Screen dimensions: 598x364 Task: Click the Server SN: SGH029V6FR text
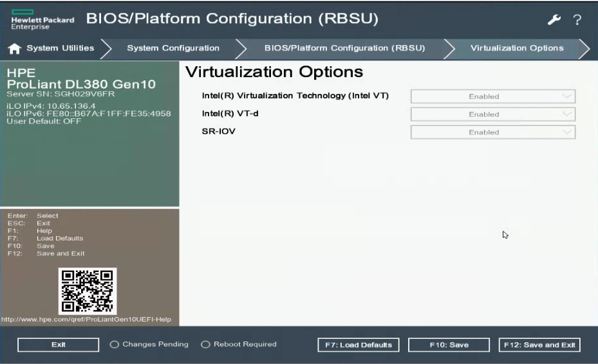click(x=61, y=94)
